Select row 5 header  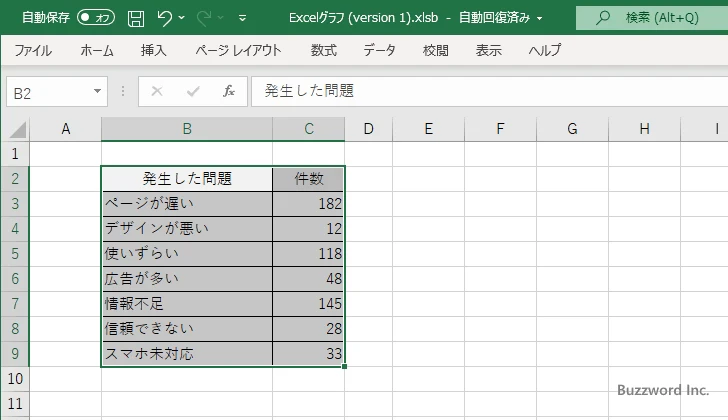(x=15, y=254)
